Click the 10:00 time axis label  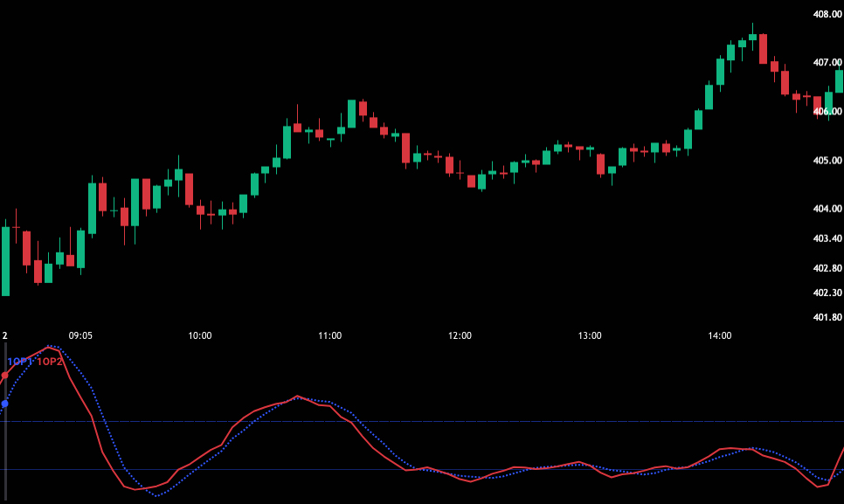click(x=200, y=335)
